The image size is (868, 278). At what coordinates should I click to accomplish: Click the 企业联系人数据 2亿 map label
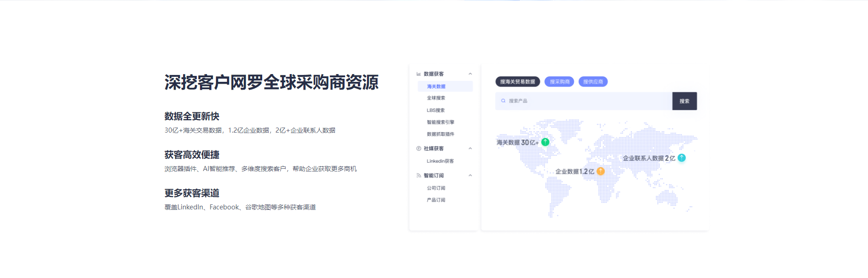pyautogui.click(x=649, y=158)
